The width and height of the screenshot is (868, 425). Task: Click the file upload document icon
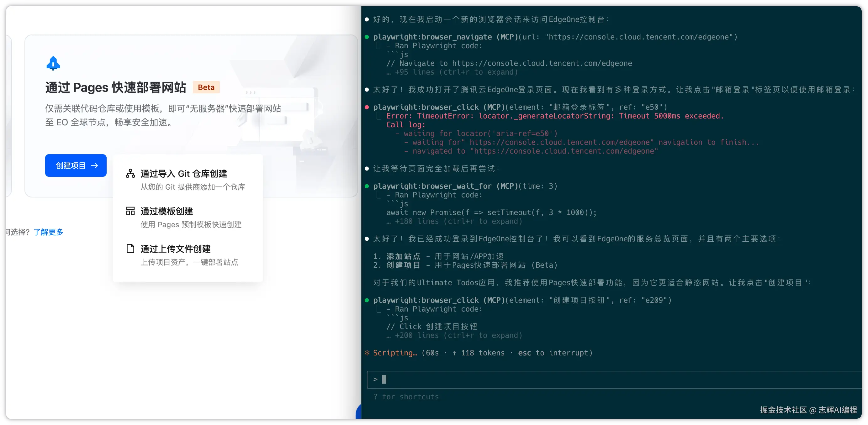(130, 249)
